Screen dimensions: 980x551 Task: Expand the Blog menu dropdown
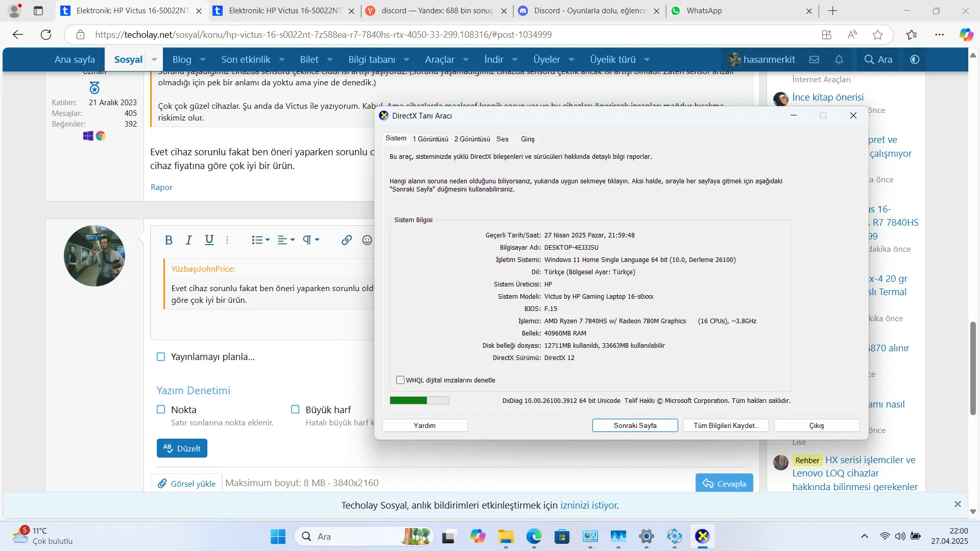click(203, 60)
